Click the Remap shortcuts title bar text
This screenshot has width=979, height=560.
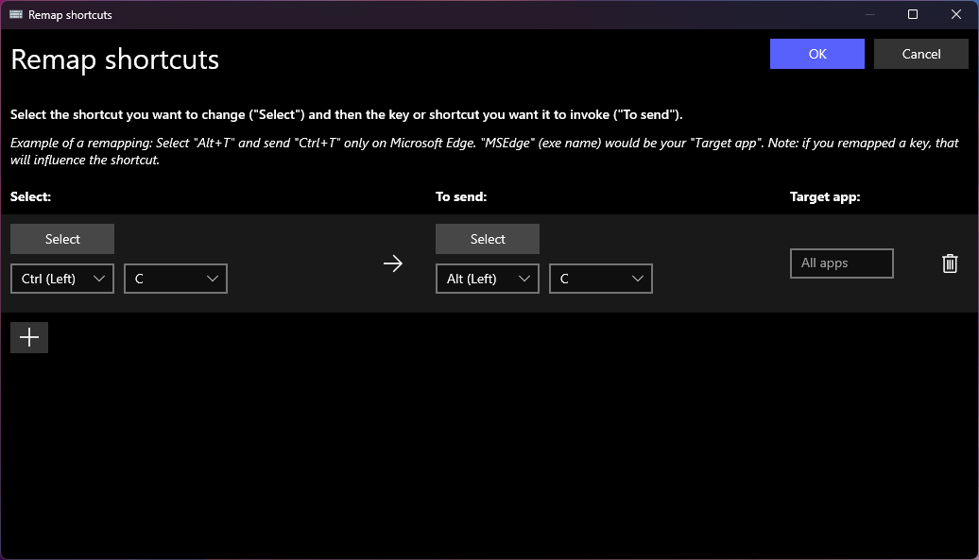click(x=69, y=14)
